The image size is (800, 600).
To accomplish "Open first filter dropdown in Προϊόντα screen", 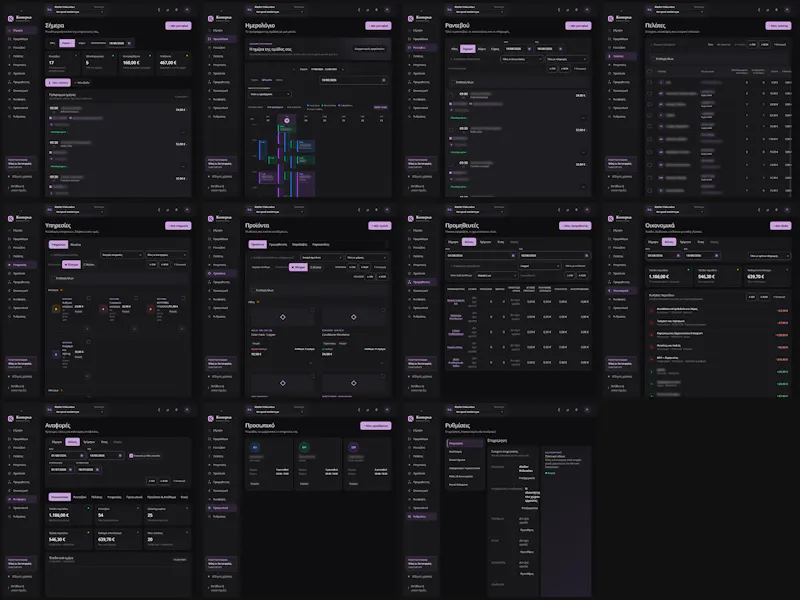I will [x=321, y=258].
